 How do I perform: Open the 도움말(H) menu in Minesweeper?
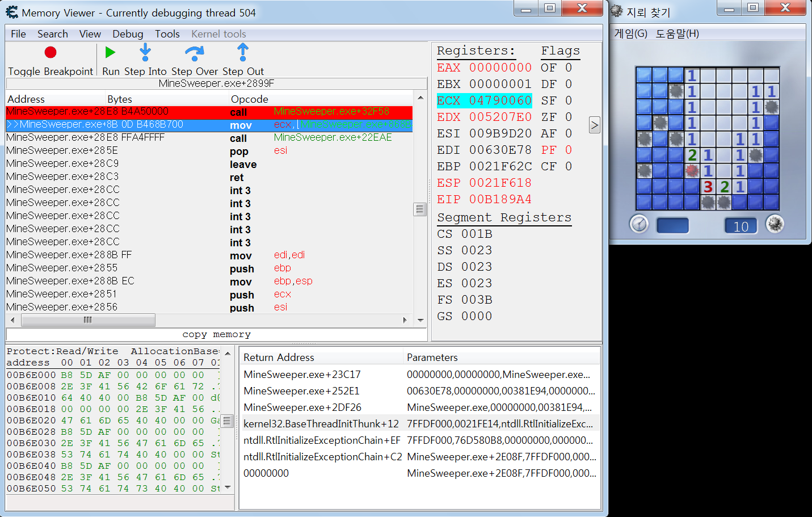coord(678,33)
